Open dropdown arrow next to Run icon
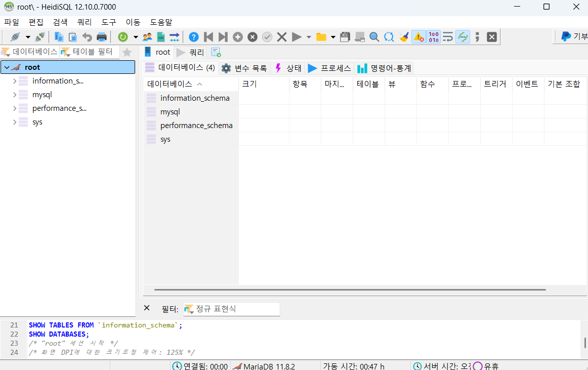This screenshot has width=588, height=370. pyautogui.click(x=309, y=37)
